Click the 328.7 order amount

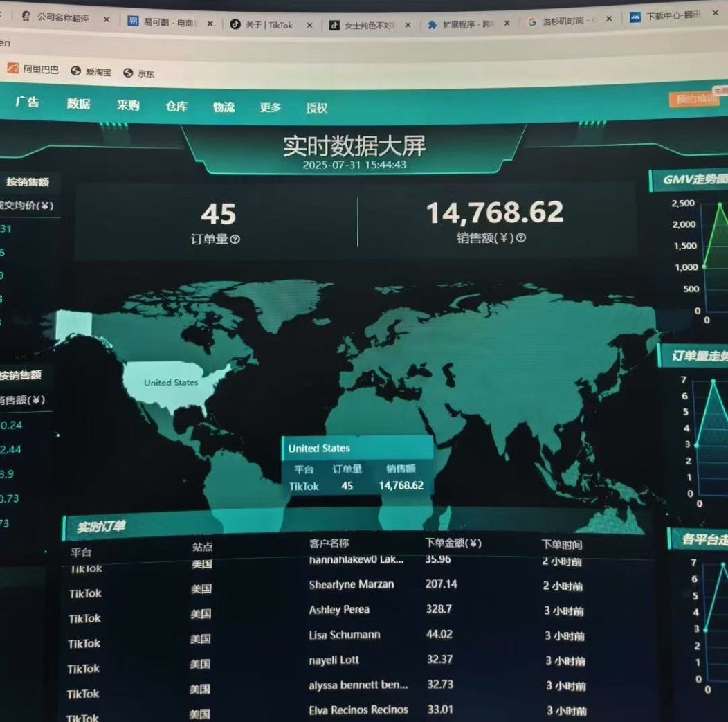(x=439, y=608)
